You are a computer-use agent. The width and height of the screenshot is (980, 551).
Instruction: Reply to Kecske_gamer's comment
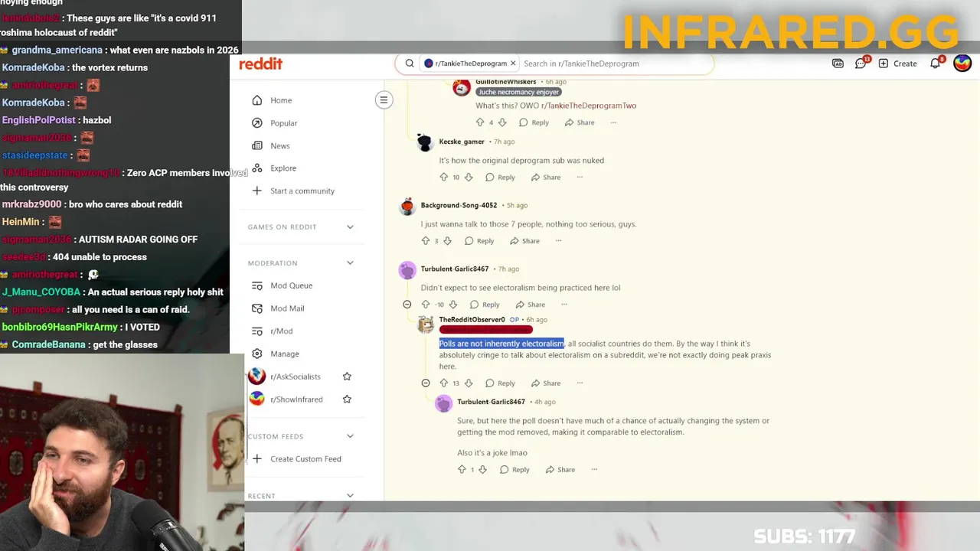pyautogui.click(x=500, y=177)
